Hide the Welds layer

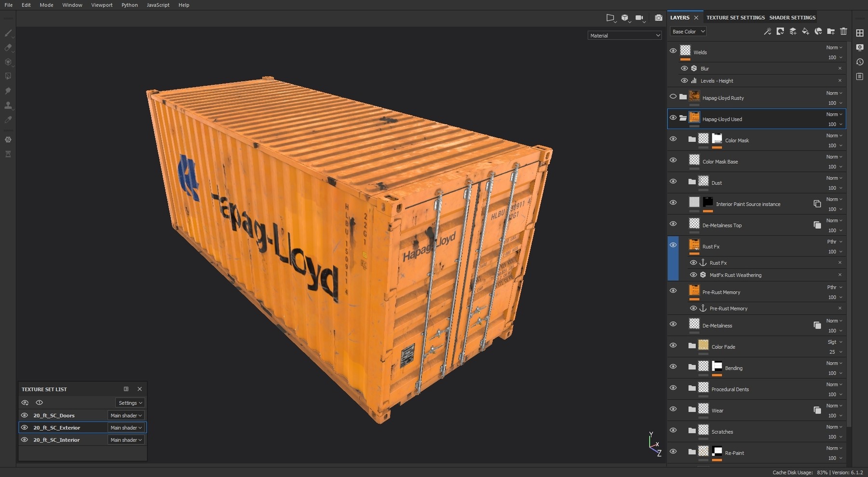click(x=673, y=51)
